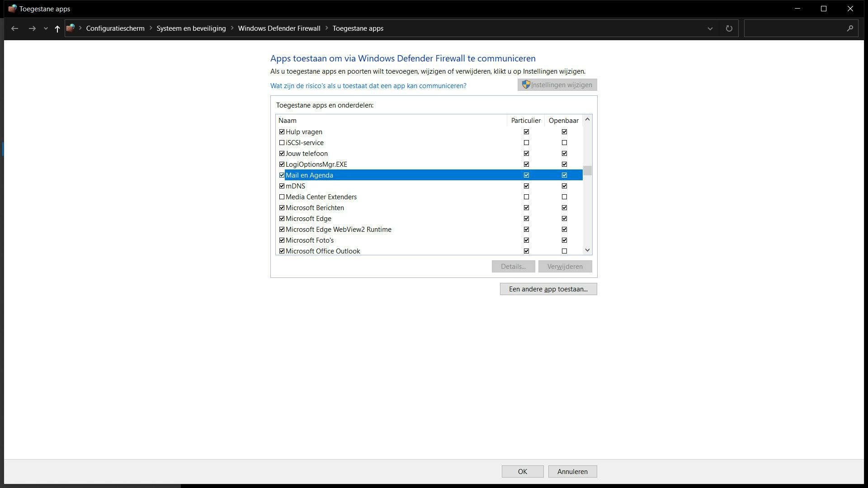This screenshot has height=488, width=868.
Task: Click the Up one level arrow
Action: pos(57,28)
